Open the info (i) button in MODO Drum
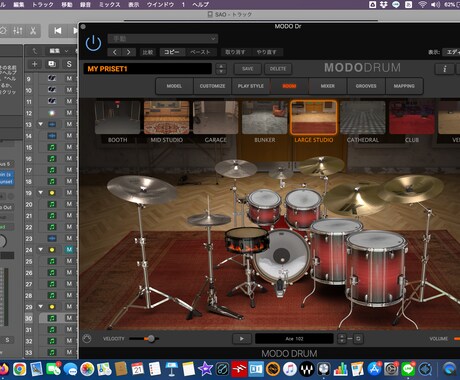Image resolution: width=460 pixels, height=380 pixels. point(445,69)
